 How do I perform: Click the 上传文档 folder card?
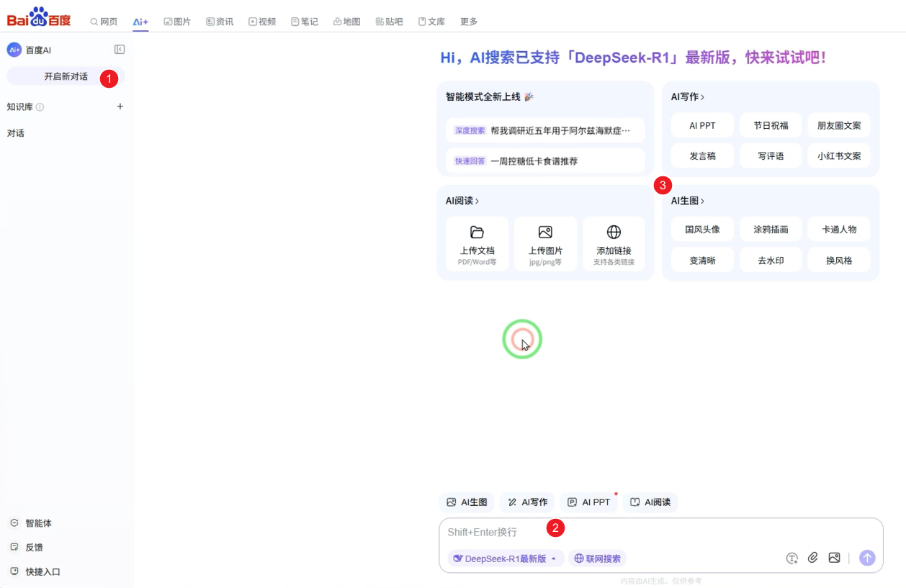[477, 244]
